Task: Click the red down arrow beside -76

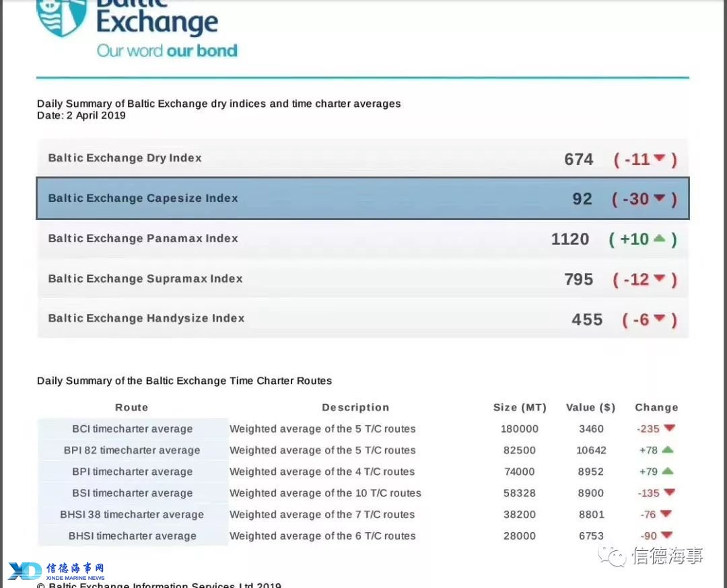Action: (666, 513)
